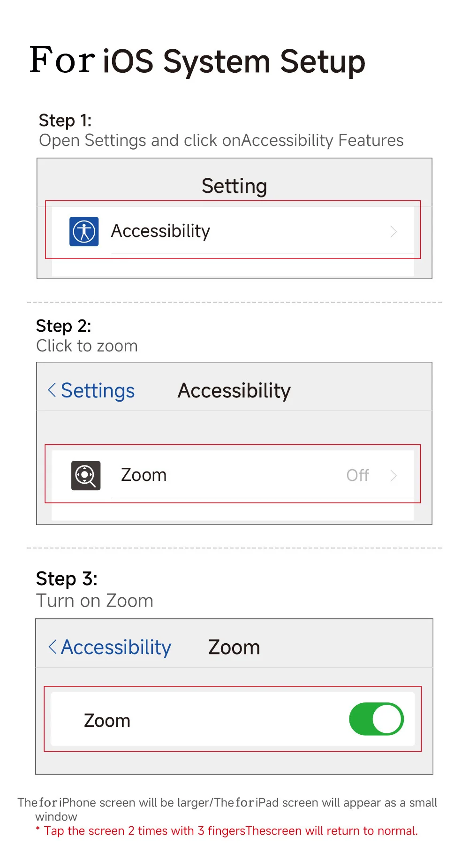This screenshot has height=868, width=469.
Task: Select the Accessibility label in the Setting list
Action: pos(160,231)
